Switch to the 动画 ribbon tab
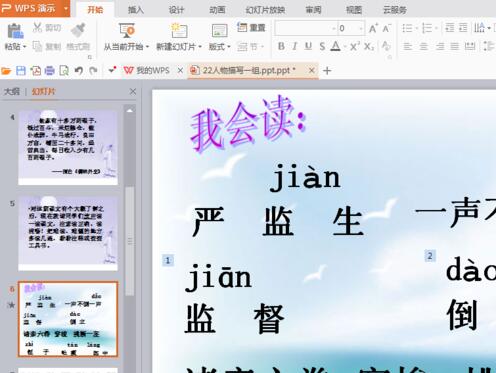Image resolution: width=496 pixels, height=373 pixels. pos(217,10)
